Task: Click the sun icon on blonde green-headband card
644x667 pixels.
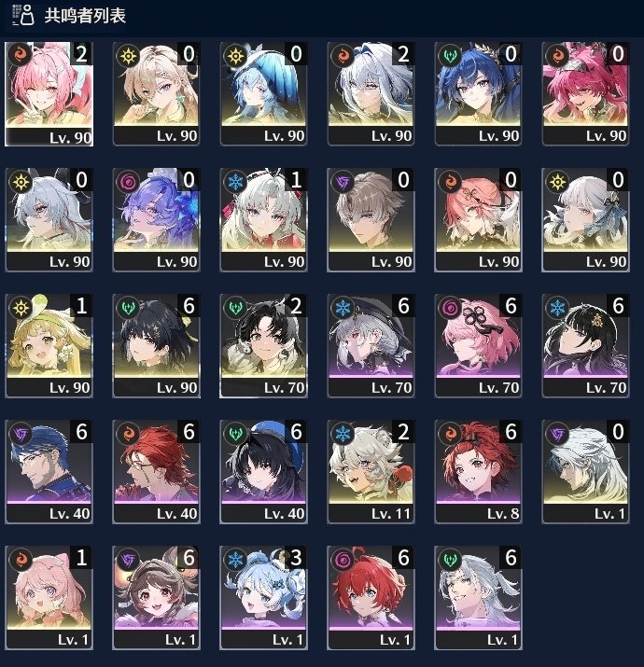Action: (x=21, y=308)
